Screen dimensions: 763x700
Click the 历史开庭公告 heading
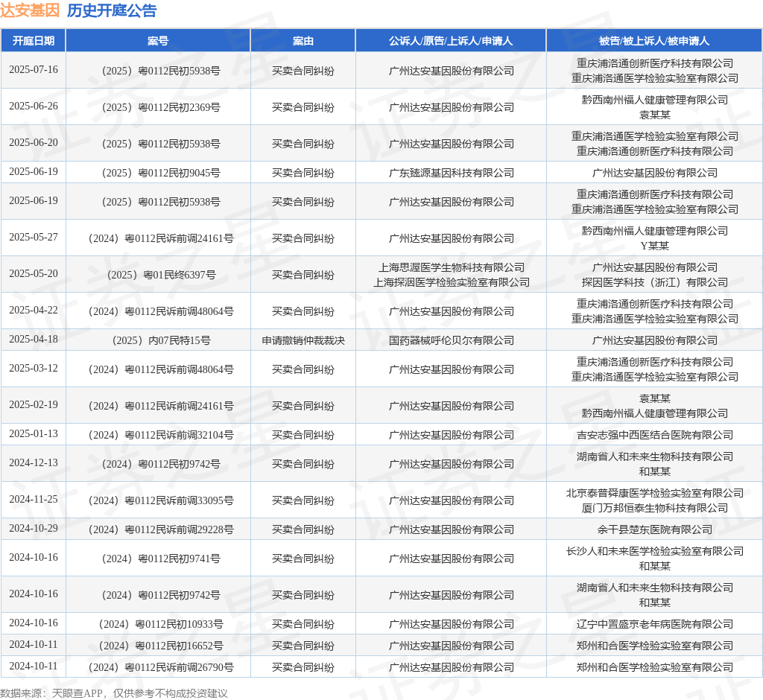tap(112, 10)
